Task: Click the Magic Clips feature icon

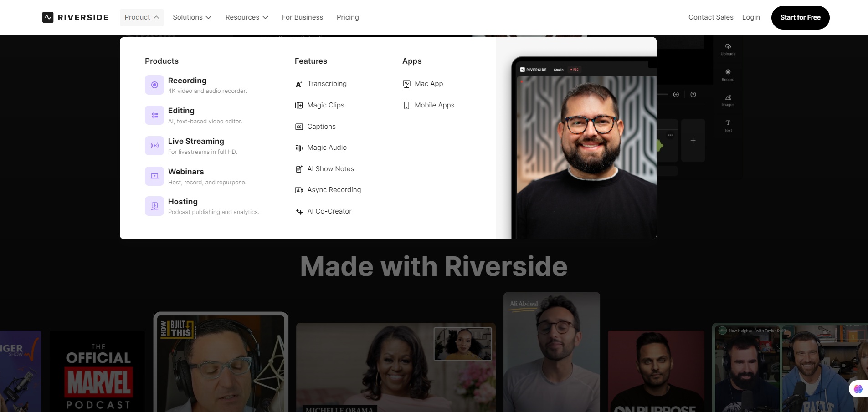Action: [x=299, y=105]
